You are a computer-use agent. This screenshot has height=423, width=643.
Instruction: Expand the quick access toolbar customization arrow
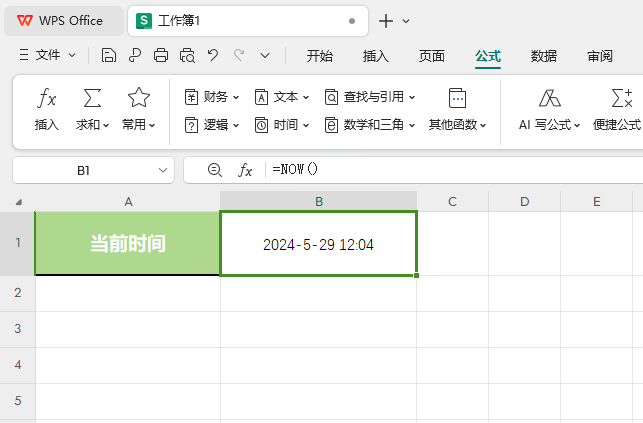click(265, 55)
